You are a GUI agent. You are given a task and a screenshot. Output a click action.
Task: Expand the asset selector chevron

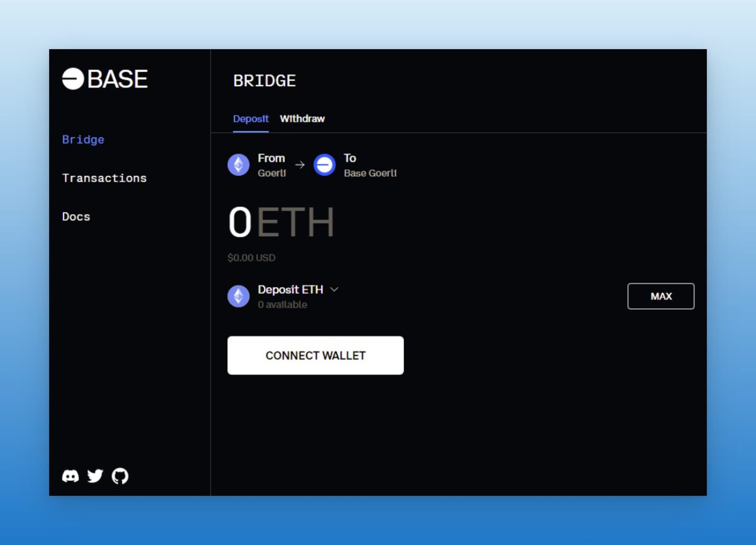coord(335,290)
